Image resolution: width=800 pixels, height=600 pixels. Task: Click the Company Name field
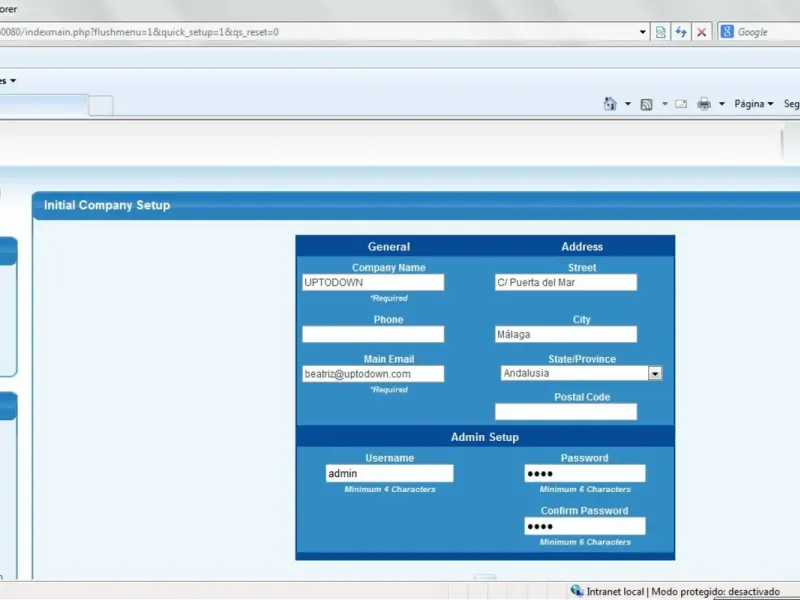coord(373,282)
